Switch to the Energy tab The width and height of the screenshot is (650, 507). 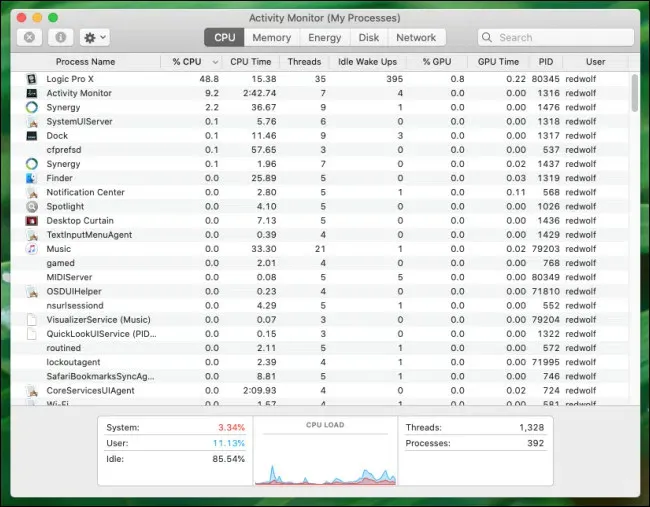click(x=325, y=38)
